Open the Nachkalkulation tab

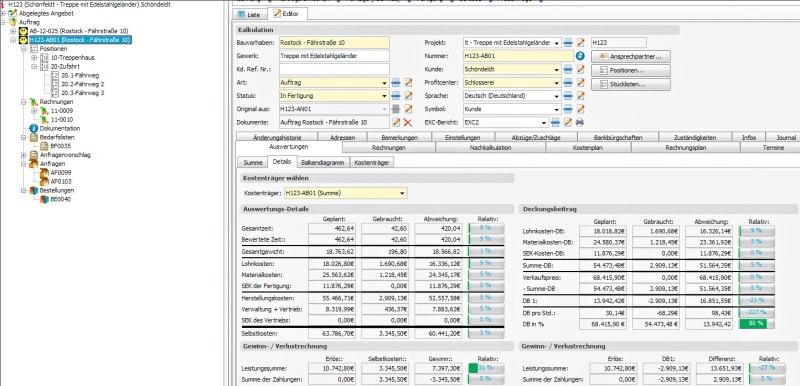(490, 148)
